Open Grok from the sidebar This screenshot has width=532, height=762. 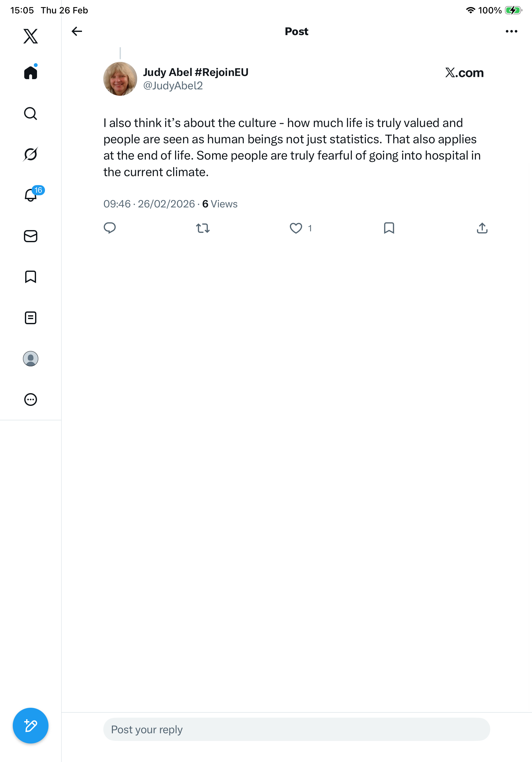[x=31, y=154]
